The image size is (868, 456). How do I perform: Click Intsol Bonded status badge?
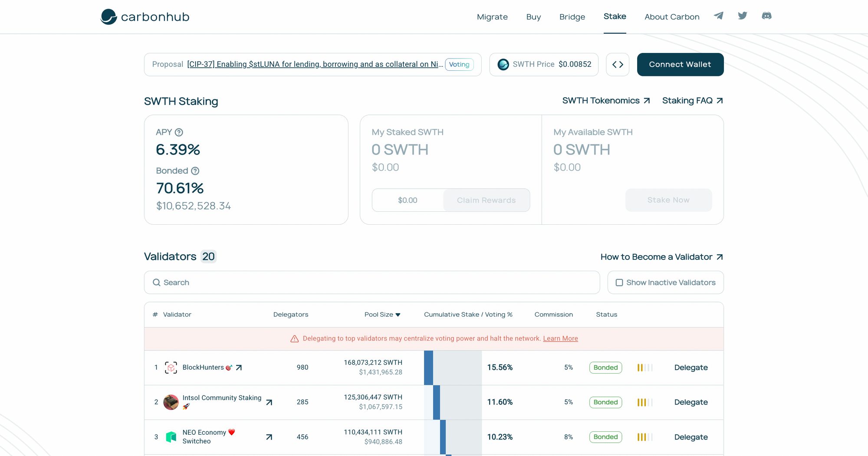tap(605, 402)
